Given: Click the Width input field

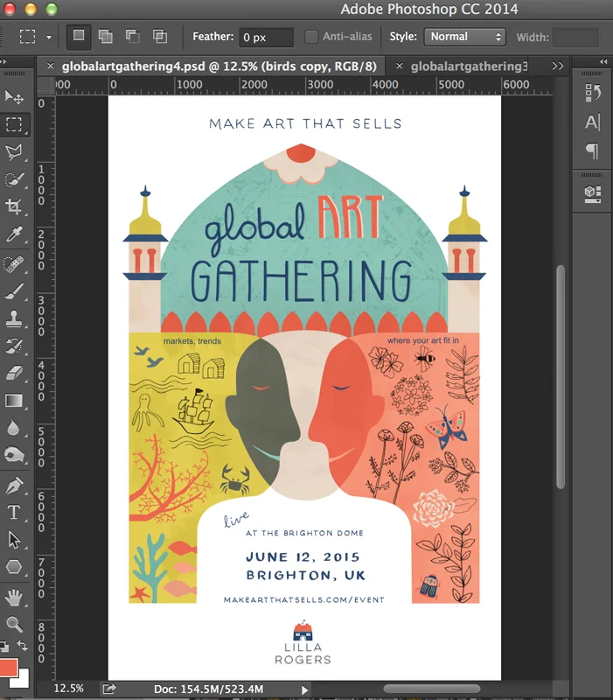Looking at the screenshot, I should click(575, 37).
